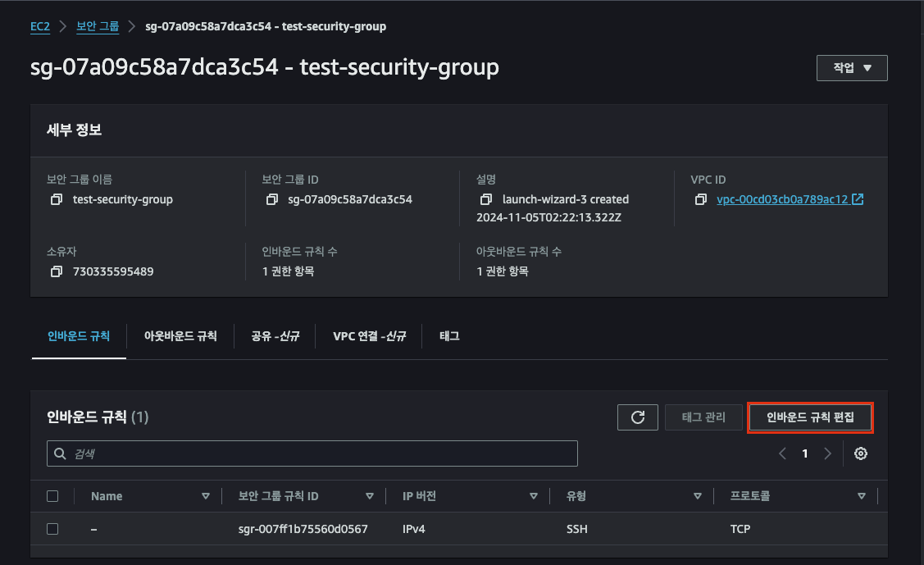Sort rules by Name column
Viewport: 924px width, 565px height.
click(205, 496)
